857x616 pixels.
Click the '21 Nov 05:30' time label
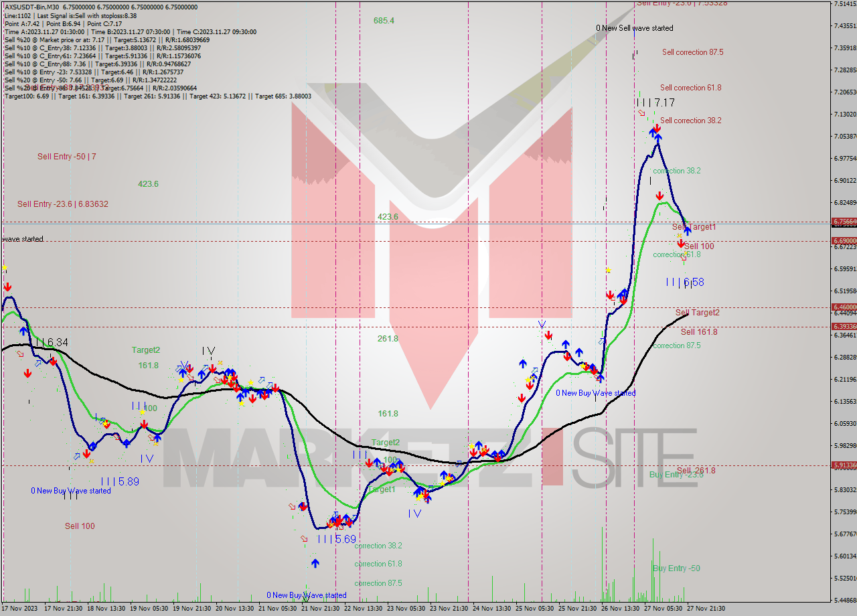pyautogui.click(x=278, y=609)
